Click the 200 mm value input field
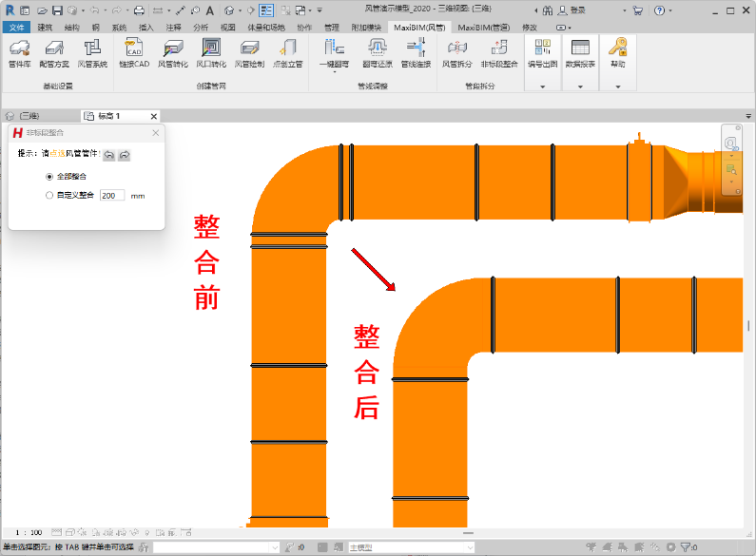The image size is (756, 556). coord(111,196)
